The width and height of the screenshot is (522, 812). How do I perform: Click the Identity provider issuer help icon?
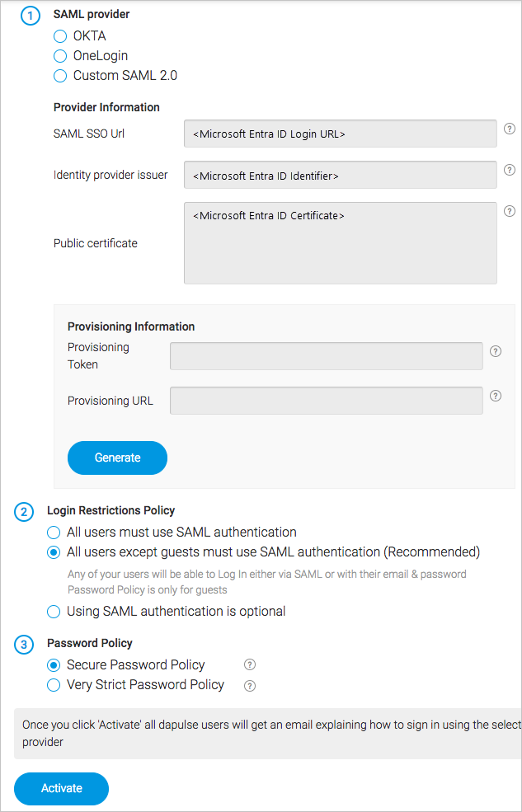(509, 170)
